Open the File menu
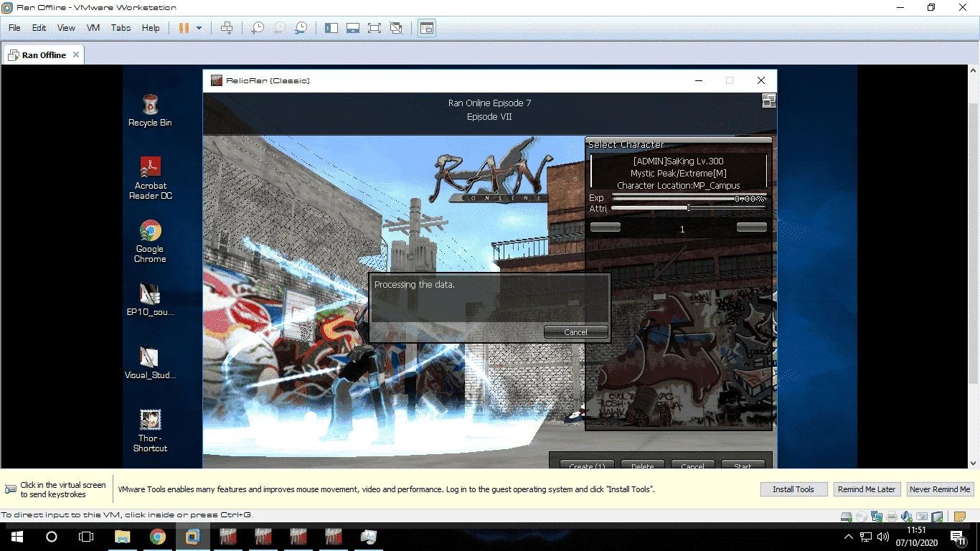 tap(14, 28)
